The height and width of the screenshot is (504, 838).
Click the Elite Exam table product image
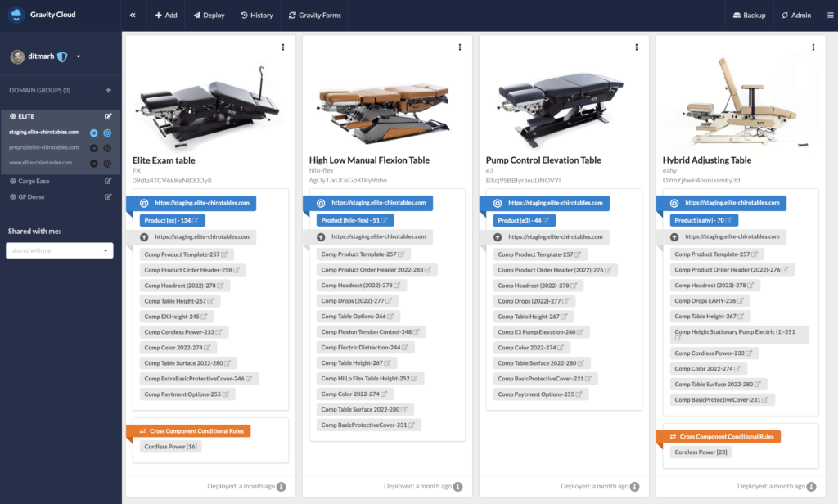[x=210, y=106]
